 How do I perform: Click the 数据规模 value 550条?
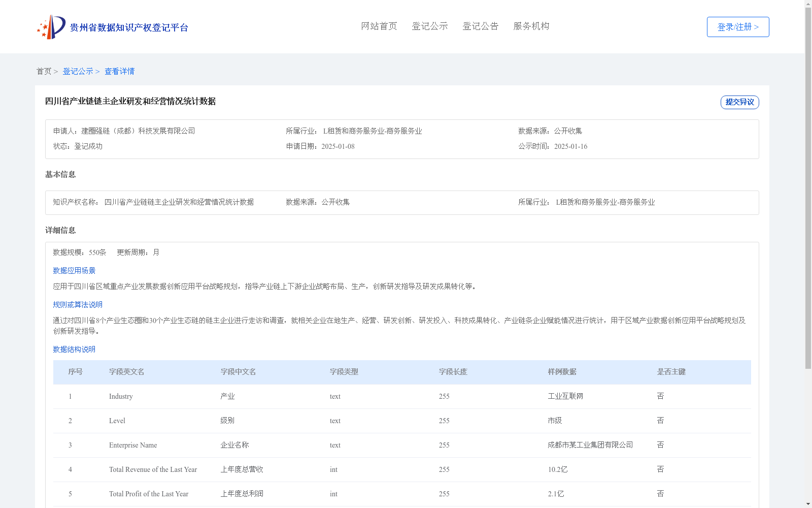pos(97,252)
